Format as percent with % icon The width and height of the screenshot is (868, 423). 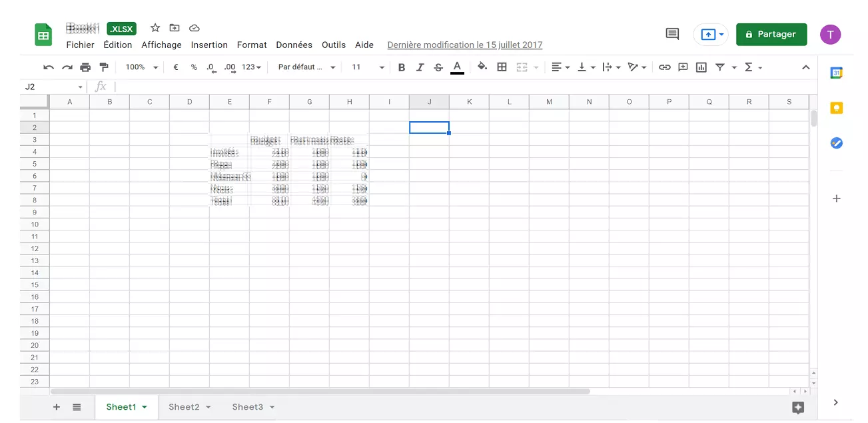point(194,67)
